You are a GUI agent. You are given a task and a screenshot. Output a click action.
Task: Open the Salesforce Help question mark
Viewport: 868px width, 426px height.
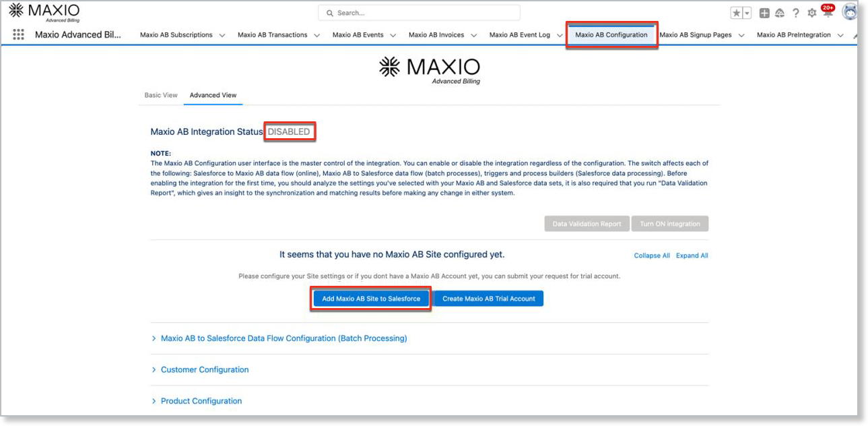(796, 13)
